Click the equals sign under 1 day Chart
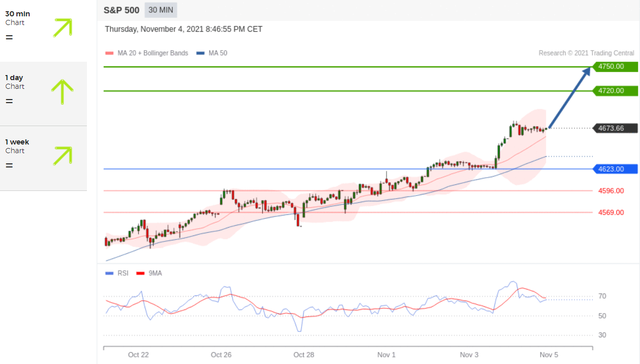The image size is (640, 364). [x=9, y=101]
